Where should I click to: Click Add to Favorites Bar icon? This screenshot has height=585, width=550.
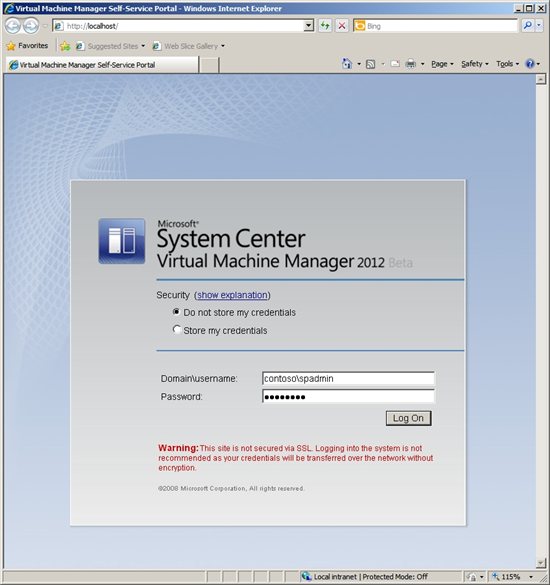(x=65, y=46)
